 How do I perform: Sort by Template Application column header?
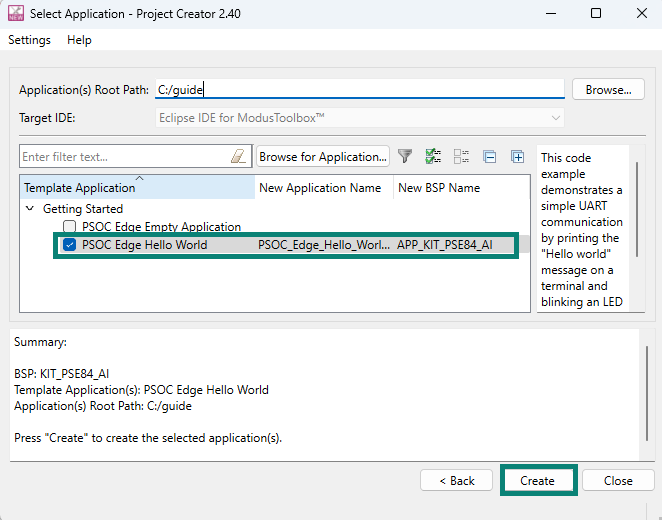(80, 188)
